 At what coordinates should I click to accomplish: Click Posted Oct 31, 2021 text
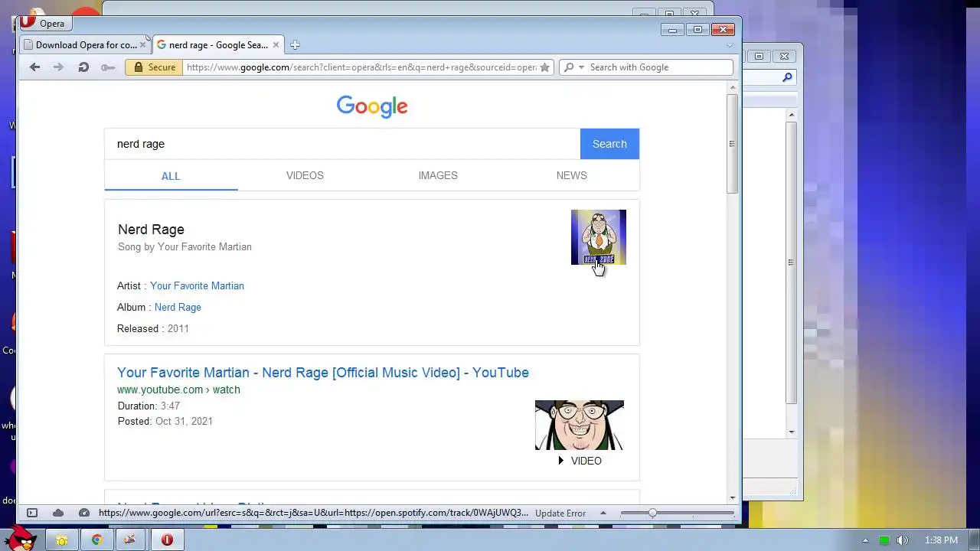point(165,421)
